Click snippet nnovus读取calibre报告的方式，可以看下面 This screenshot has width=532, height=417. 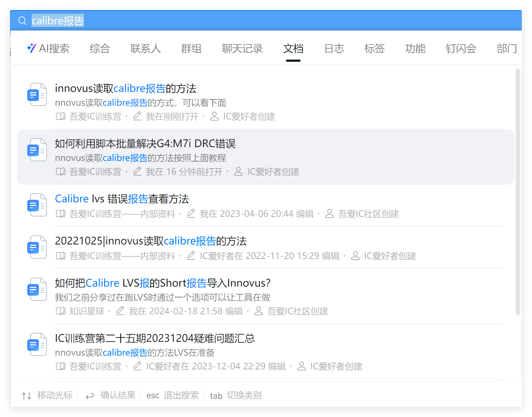tap(141, 103)
